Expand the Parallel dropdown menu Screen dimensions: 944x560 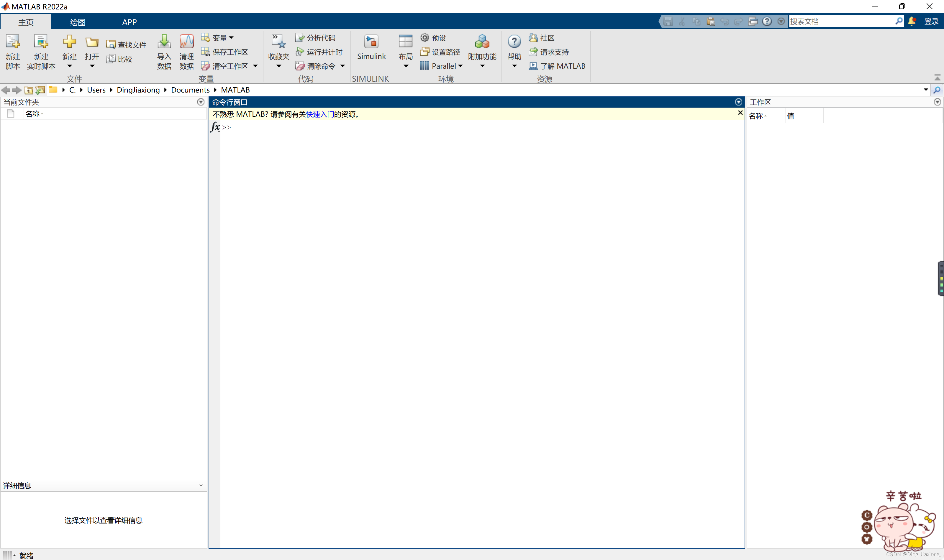point(460,66)
